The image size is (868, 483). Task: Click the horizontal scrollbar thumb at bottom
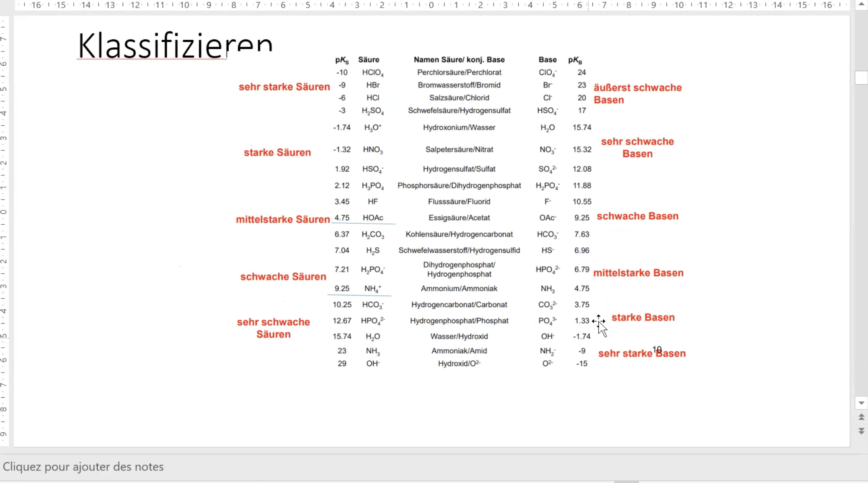626,482
